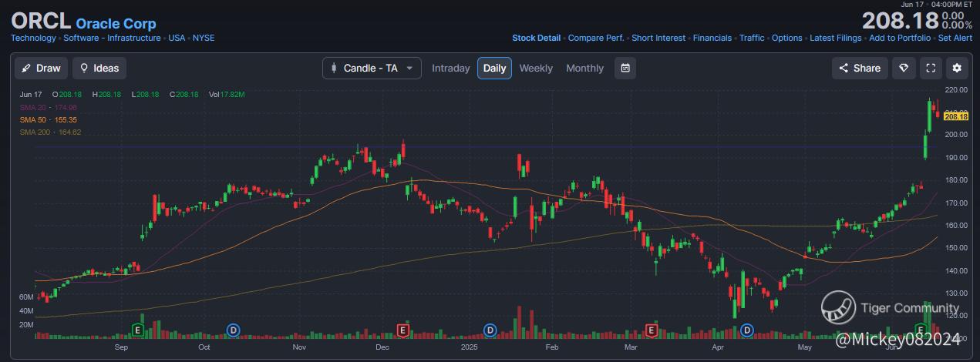Click the 208.18 current price tag on axis

pos(955,116)
